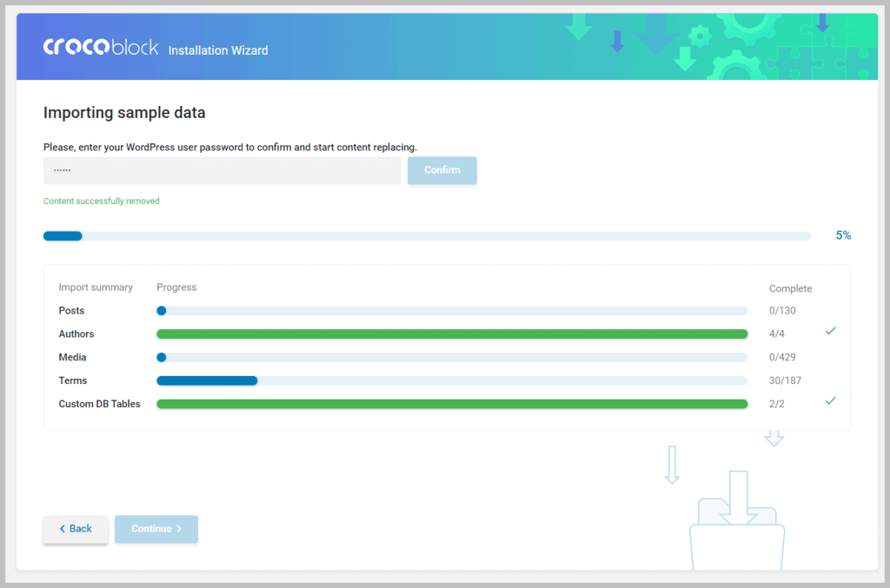Click the Import summary column header
This screenshot has height=588, width=890.
[96, 287]
